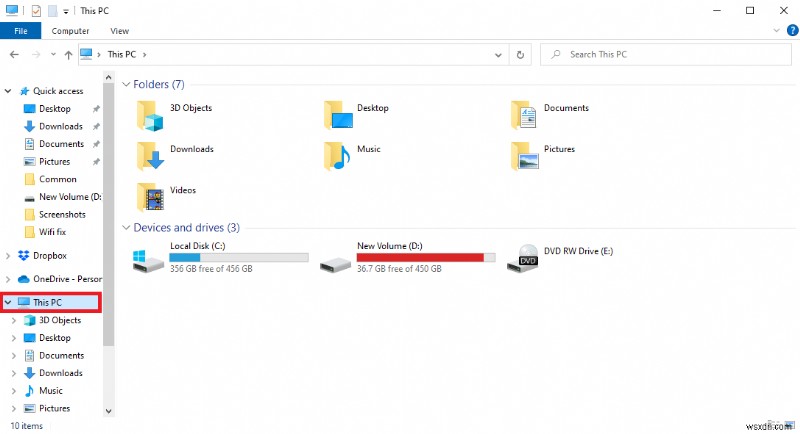Image resolution: width=800 pixels, height=434 pixels.
Task: Click the Dropbox icon in navigation pane
Action: 23,256
